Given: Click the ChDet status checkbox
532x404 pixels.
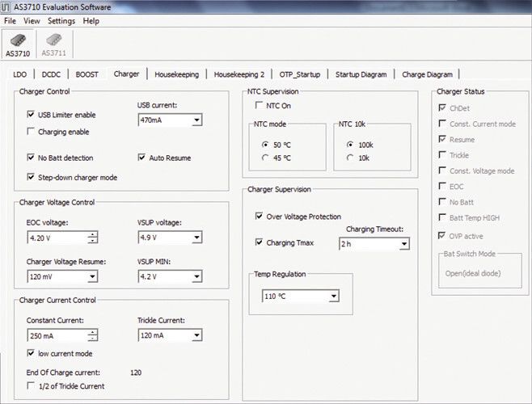Looking at the screenshot, I should [442, 108].
